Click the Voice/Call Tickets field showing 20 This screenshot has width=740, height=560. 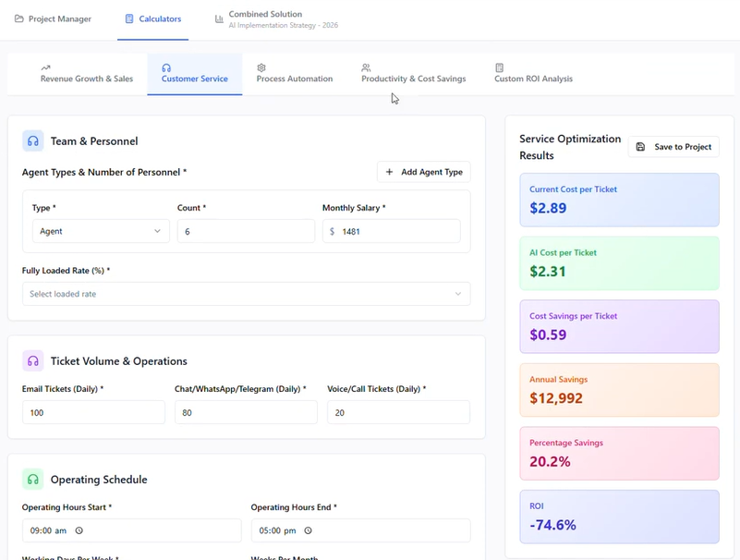click(399, 413)
